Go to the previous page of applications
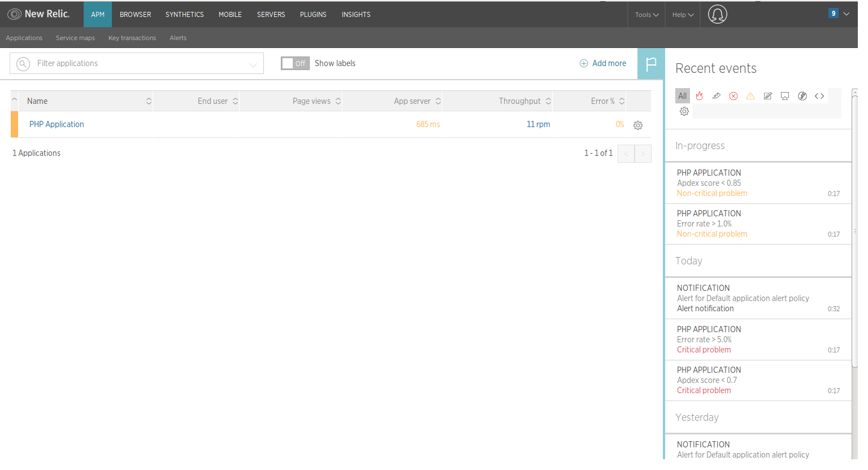This screenshot has height=470, width=868. pyautogui.click(x=626, y=154)
